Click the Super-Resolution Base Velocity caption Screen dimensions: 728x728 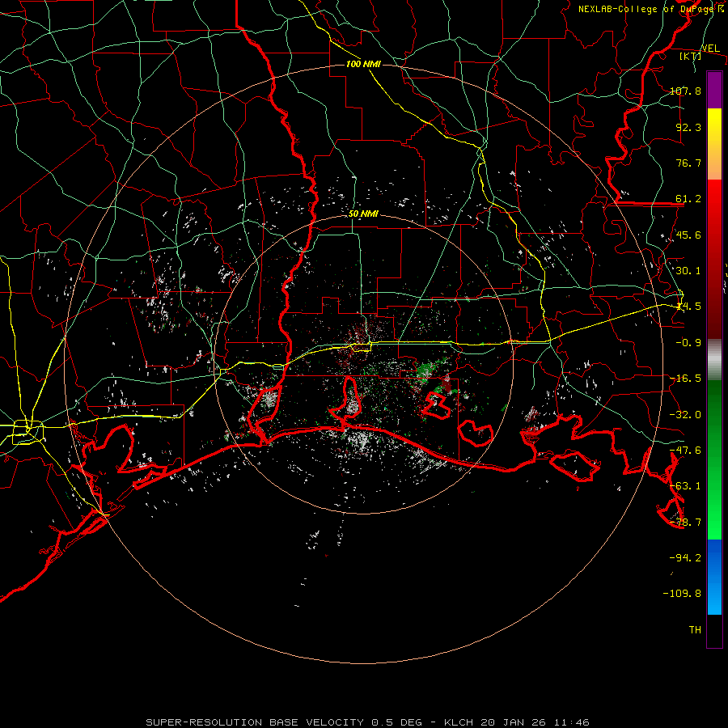pyautogui.click(x=368, y=722)
